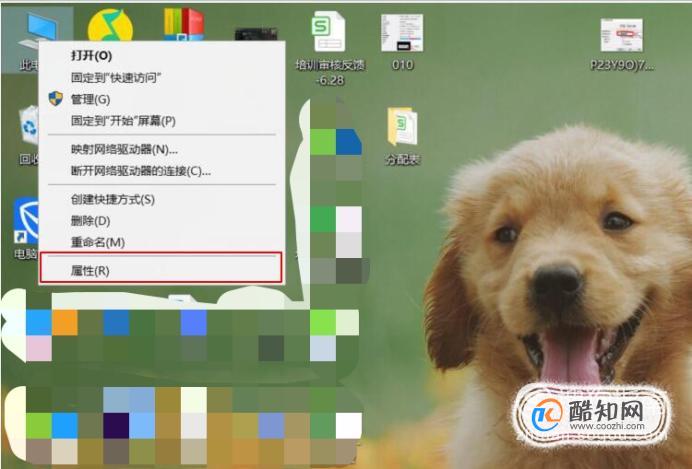Choose 管理(G) from the context menu
The image size is (692, 469).
pyautogui.click(x=162, y=99)
